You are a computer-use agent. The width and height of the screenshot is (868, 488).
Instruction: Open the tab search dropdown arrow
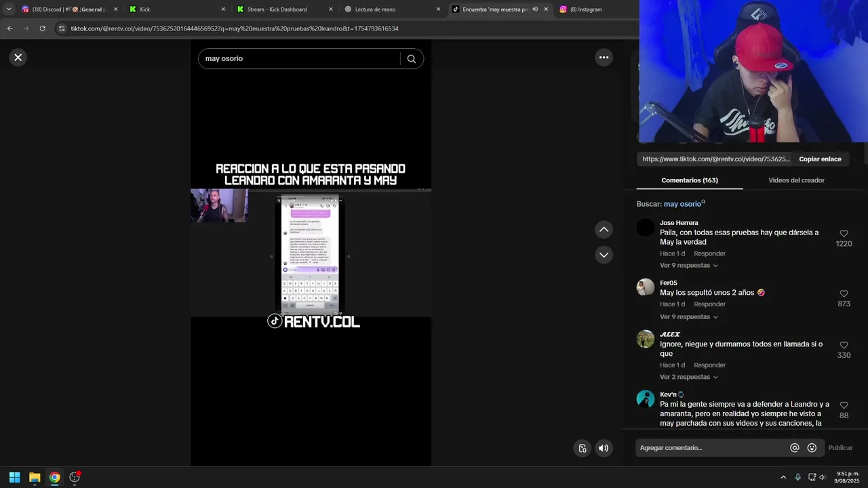[9, 9]
